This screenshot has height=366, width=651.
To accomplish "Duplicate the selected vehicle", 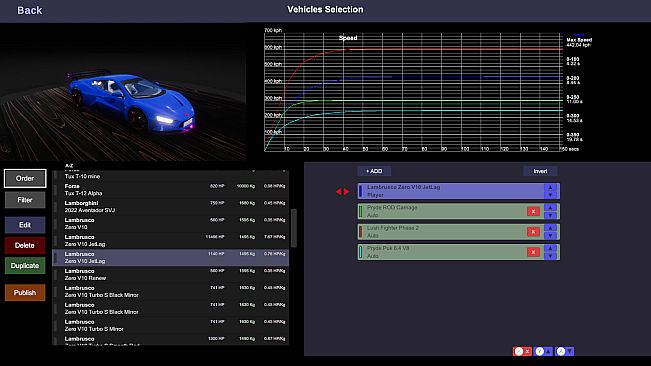I will [x=25, y=266].
